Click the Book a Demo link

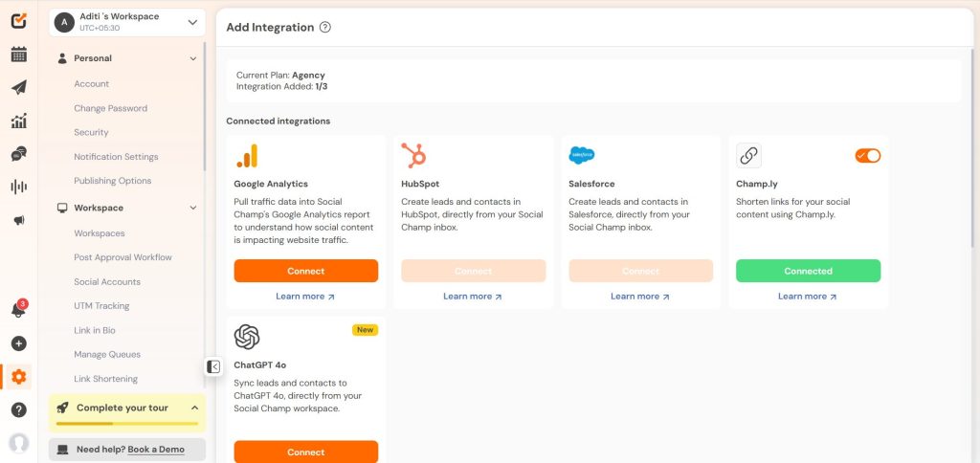(x=156, y=450)
